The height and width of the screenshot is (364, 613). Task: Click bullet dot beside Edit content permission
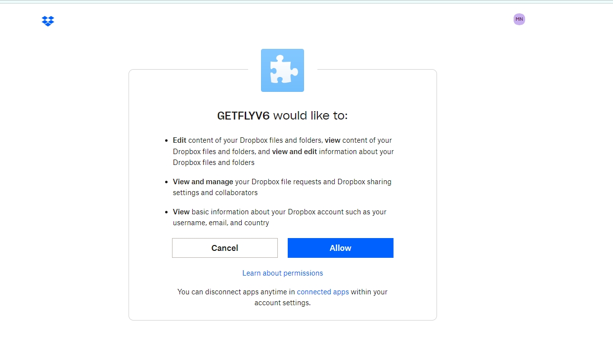coord(167,141)
